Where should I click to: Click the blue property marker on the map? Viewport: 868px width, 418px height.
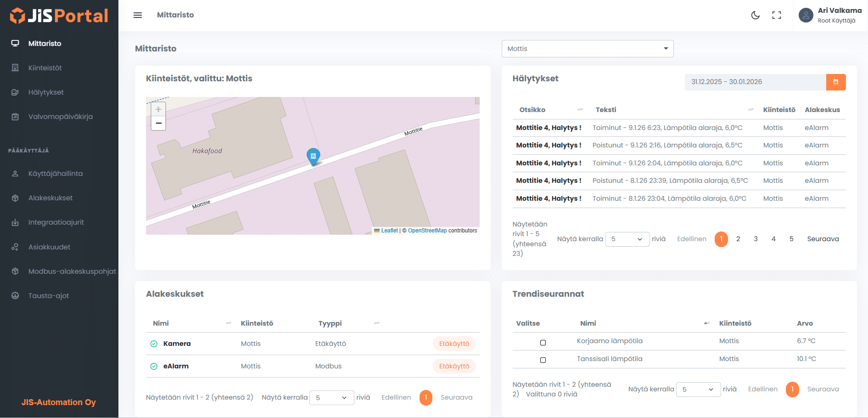pyautogui.click(x=313, y=156)
